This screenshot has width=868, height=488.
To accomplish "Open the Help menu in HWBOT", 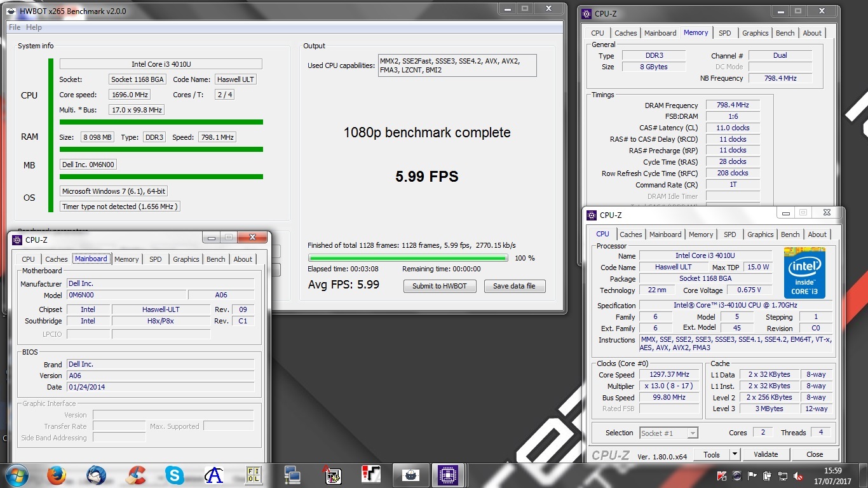I will click(x=34, y=27).
